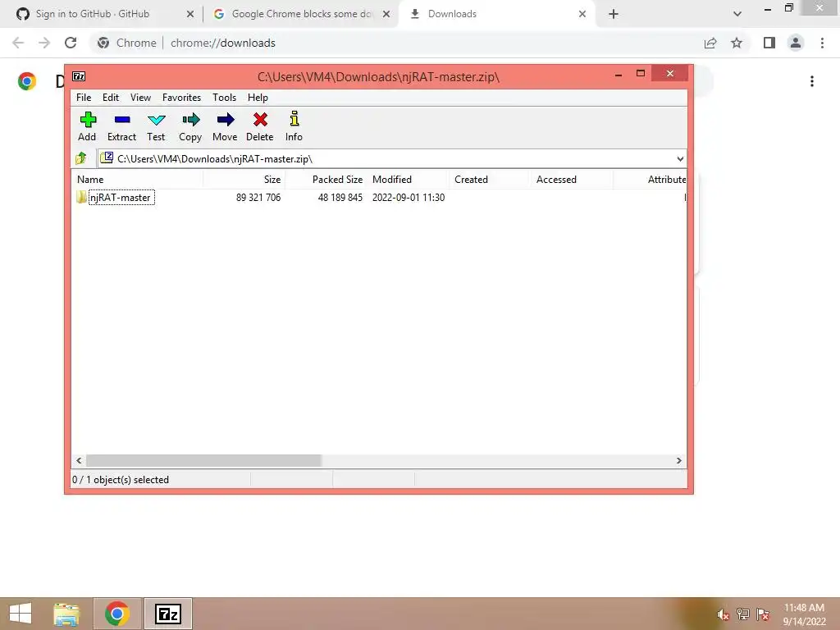The image size is (840, 630).
Task: Click muted volume tray icon
Action: pos(723,614)
